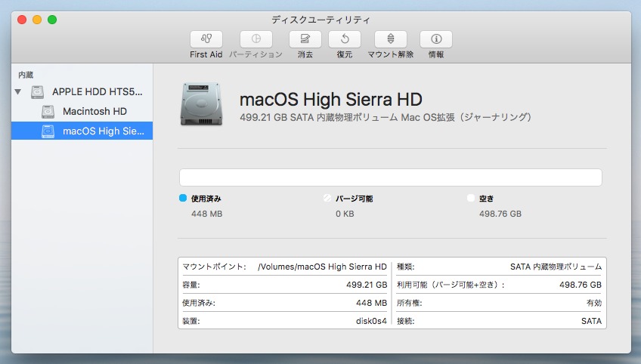Click the capacity value 499.21 GB in table
Image resolution: width=641 pixels, height=364 pixels.
tap(367, 285)
